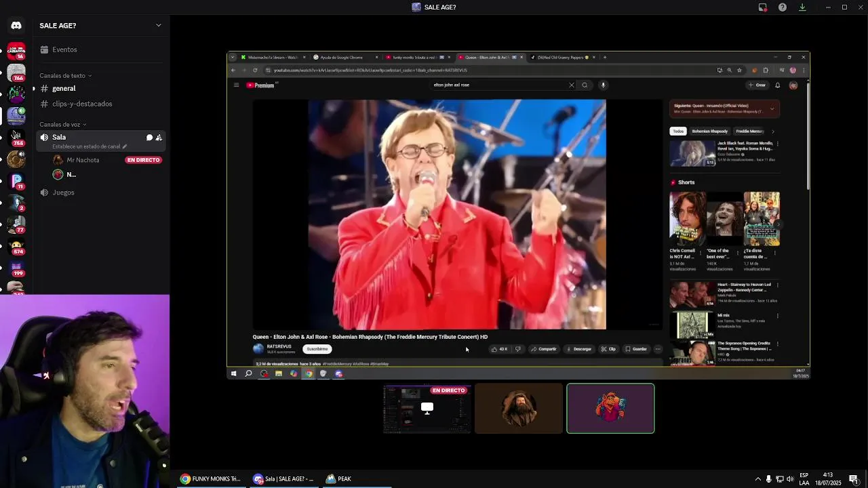Click the YouTube like button with 43 K
The width and height of the screenshot is (868, 488).
(x=499, y=349)
